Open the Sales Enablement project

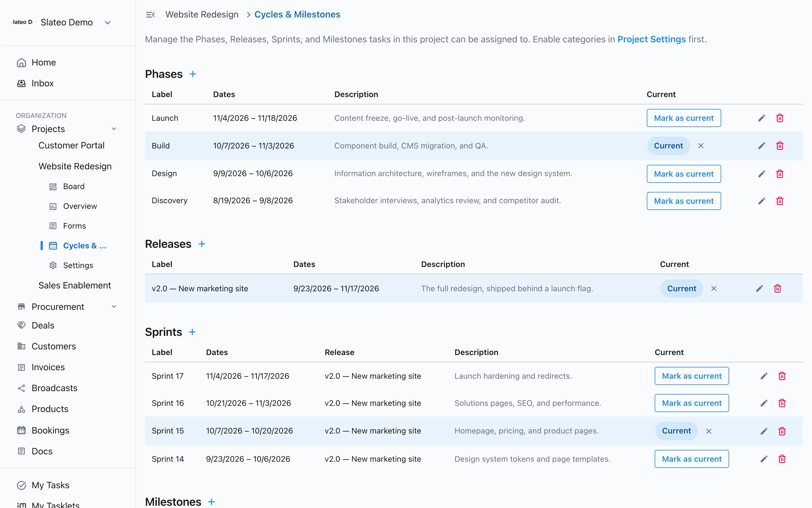(74, 285)
